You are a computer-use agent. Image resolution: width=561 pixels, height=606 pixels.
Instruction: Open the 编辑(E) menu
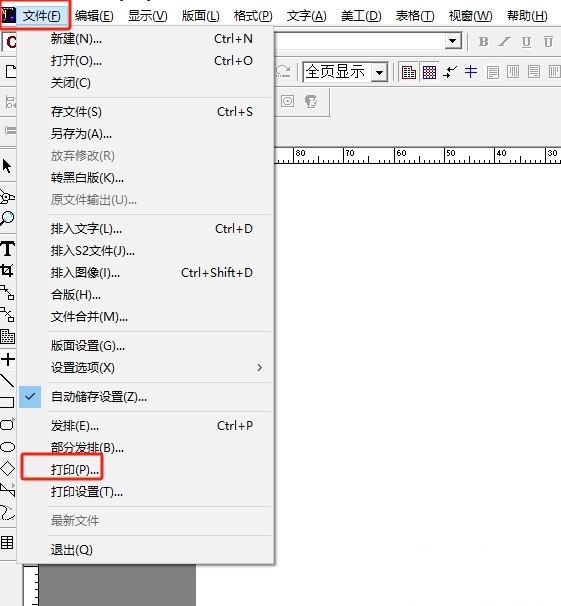[x=94, y=16]
